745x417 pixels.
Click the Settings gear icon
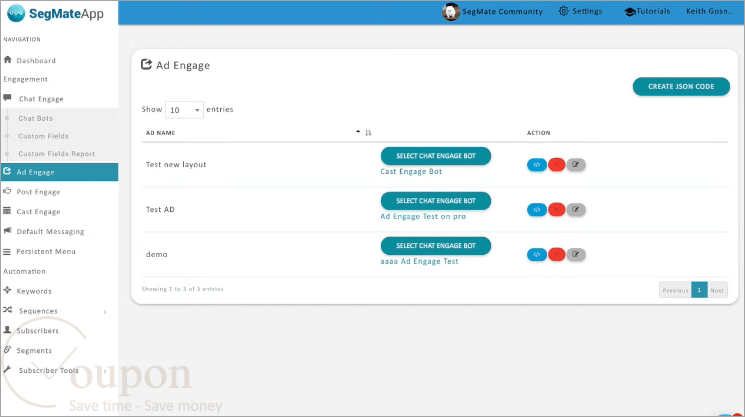(564, 11)
